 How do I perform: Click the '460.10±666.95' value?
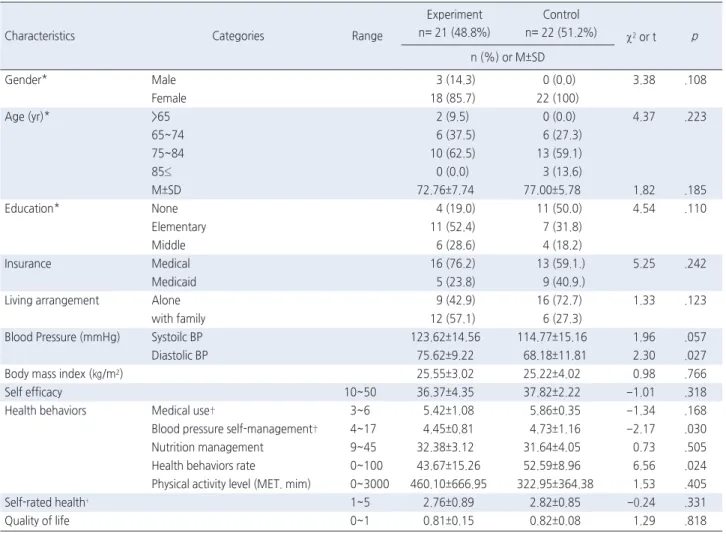click(448, 484)
